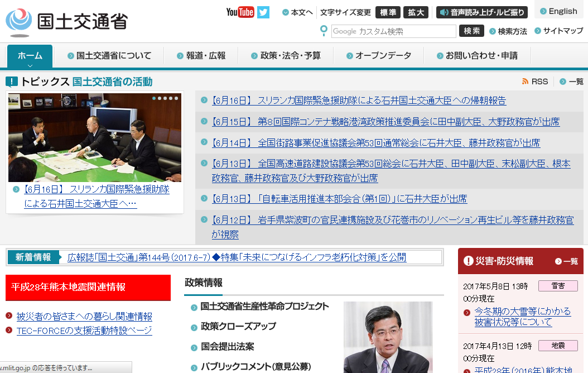This screenshot has height=373, width=588.
Task: Click the exclamation icon beside トピックス
Action: coord(11,80)
